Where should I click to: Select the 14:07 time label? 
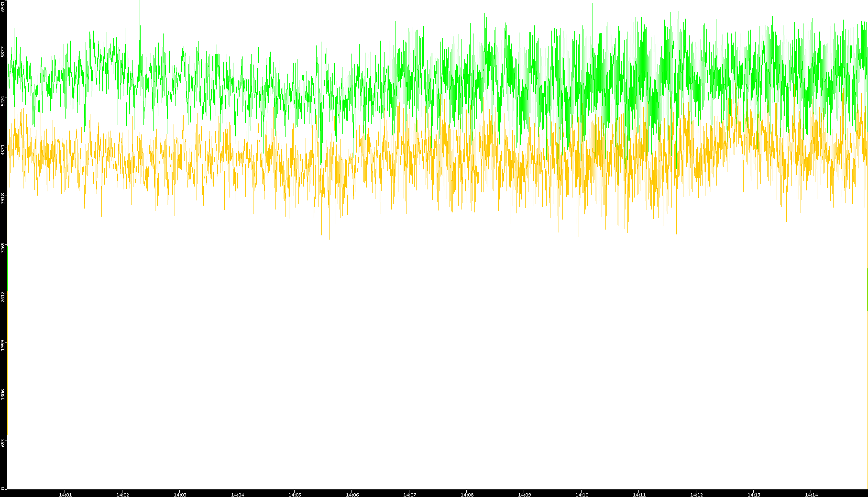point(409,495)
